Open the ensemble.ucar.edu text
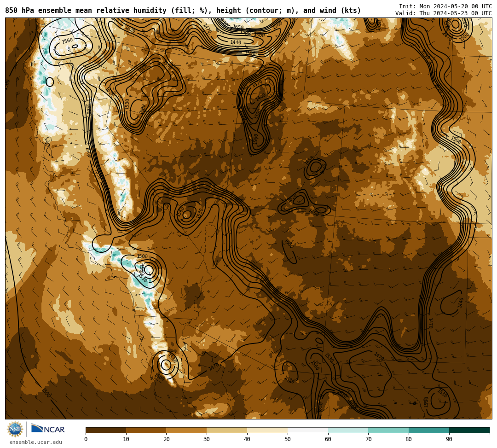This screenshot has width=497, height=448. point(36,442)
